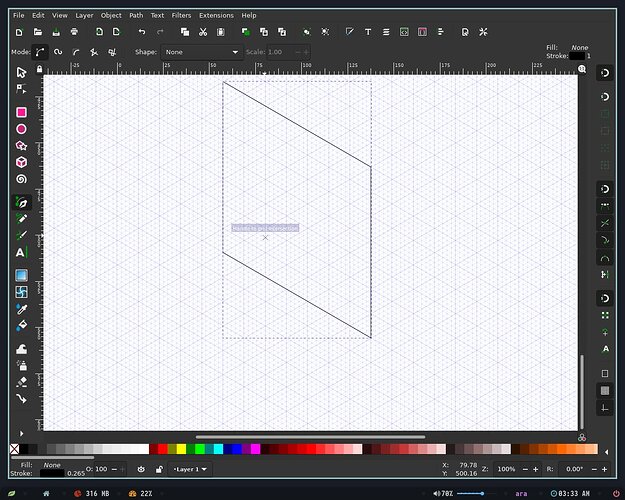This screenshot has width=625, height=500.
Task: Toggle layer visibility eye icon
Action: point(141,469)
